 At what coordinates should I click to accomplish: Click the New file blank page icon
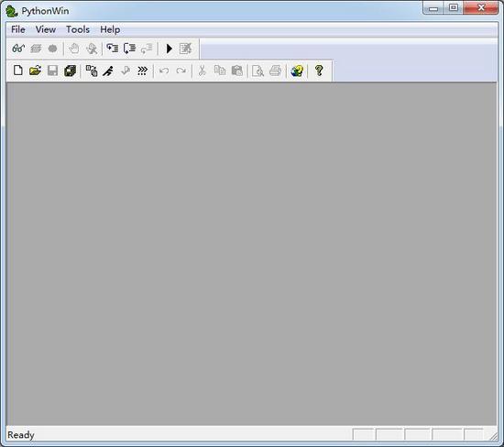[x=18, y=71]
